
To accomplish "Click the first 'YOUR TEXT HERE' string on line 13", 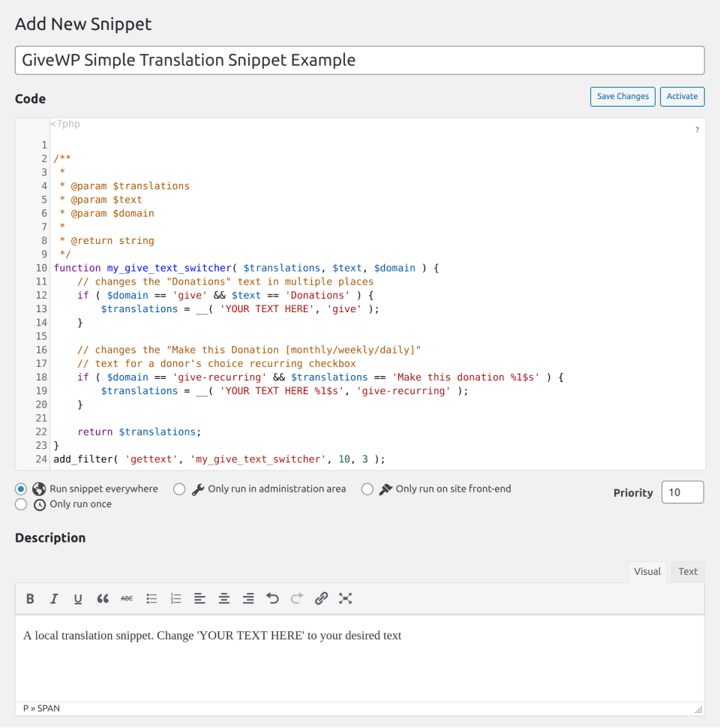I will click(266, 308).
